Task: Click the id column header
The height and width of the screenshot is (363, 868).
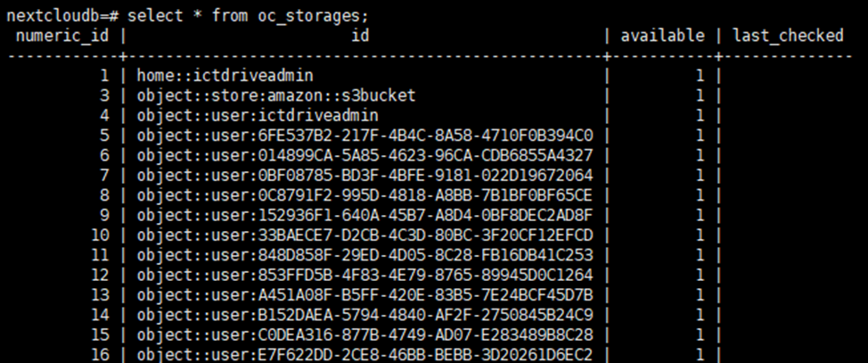Action: (x=360, y=36)
